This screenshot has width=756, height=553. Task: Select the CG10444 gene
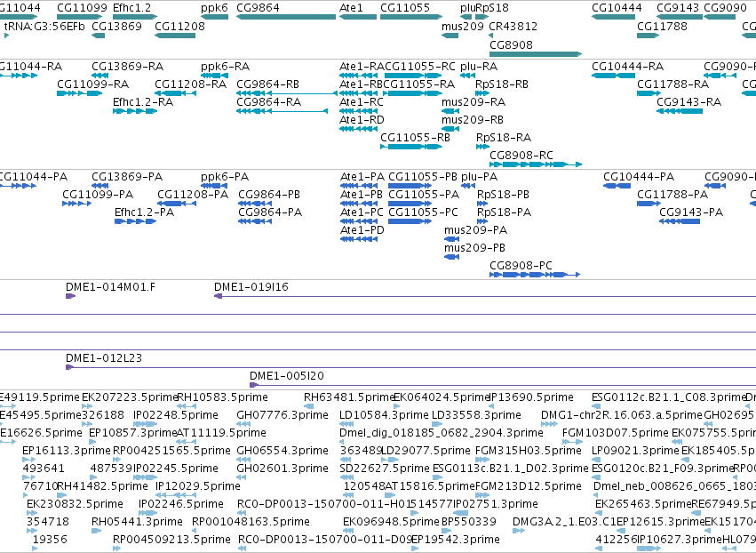613,17
